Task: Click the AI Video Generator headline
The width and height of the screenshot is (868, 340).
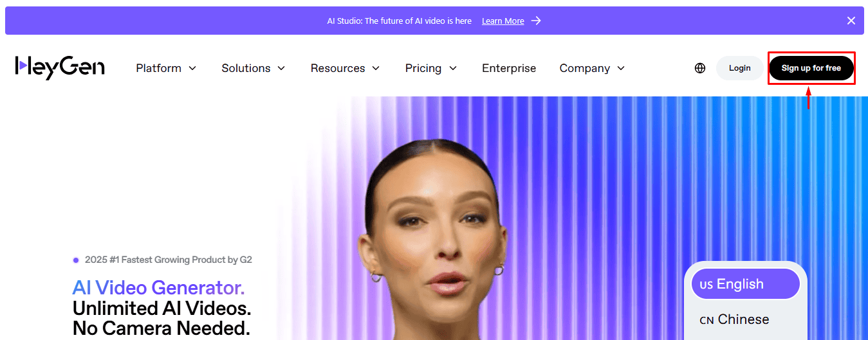Action: (158, 287)
